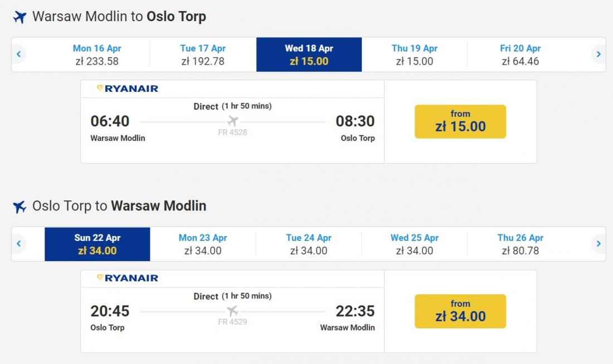Choose Thu 19 Apr outbound date
The image size is (613, 364).
pyautogui.click(x=415, y=55)
